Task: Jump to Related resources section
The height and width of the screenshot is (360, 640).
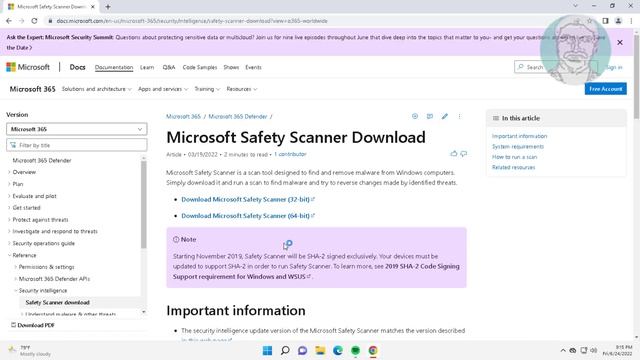Action: [513, 167]
